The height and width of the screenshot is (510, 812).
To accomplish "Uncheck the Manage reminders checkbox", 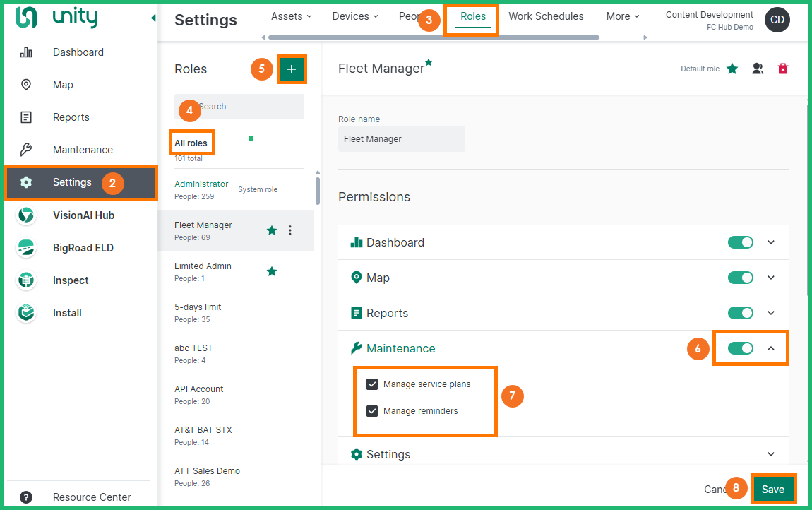I will coord(372,411).
